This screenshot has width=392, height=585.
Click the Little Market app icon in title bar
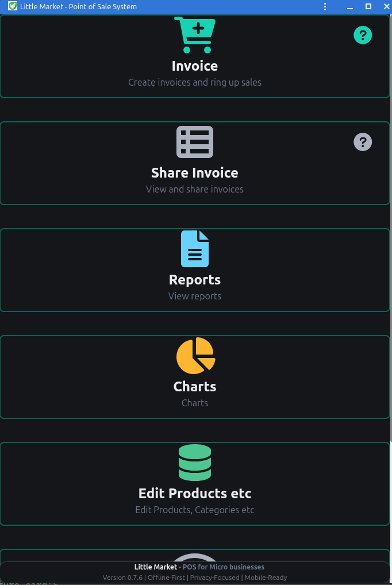(x=13, y=6)
